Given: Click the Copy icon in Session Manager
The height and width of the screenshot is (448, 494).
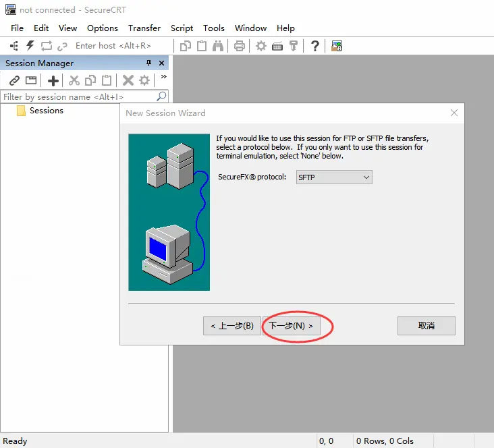Looking at the screenshot, I should coord(90,80).
